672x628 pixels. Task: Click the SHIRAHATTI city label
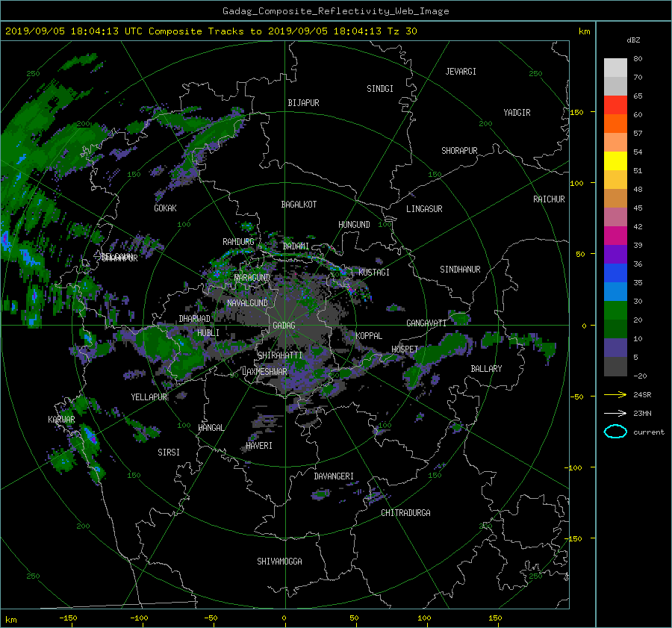coord(280,355)
